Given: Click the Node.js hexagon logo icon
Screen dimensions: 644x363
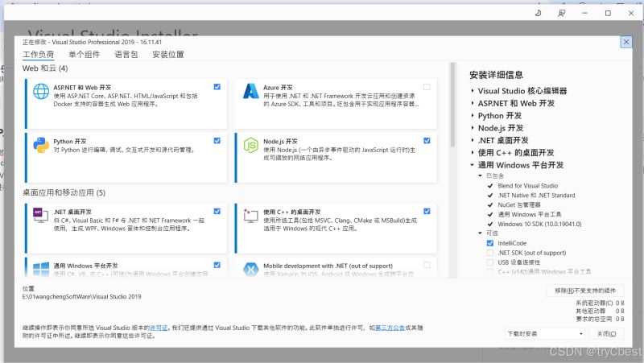Looking at the screenshot, I should point(250,145).
